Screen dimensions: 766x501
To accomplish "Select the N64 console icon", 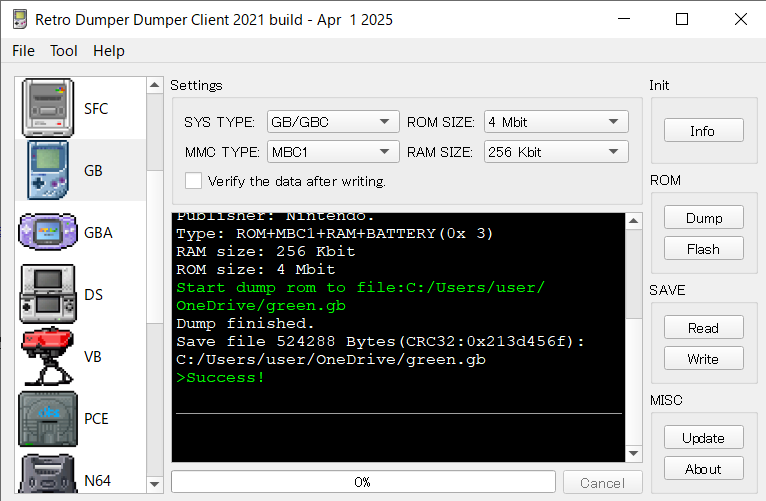I will click(x=48, y=474).
